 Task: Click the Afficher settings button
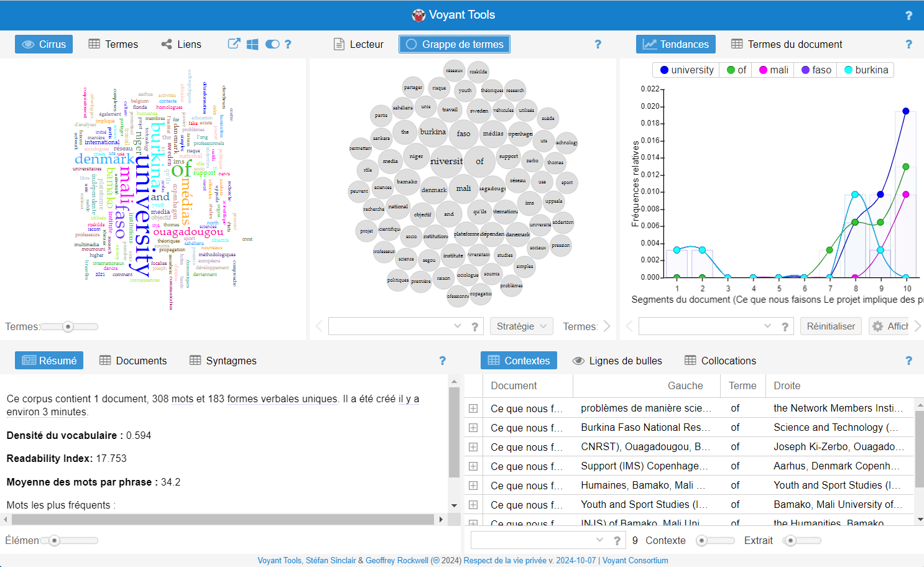tap(890, 326)
